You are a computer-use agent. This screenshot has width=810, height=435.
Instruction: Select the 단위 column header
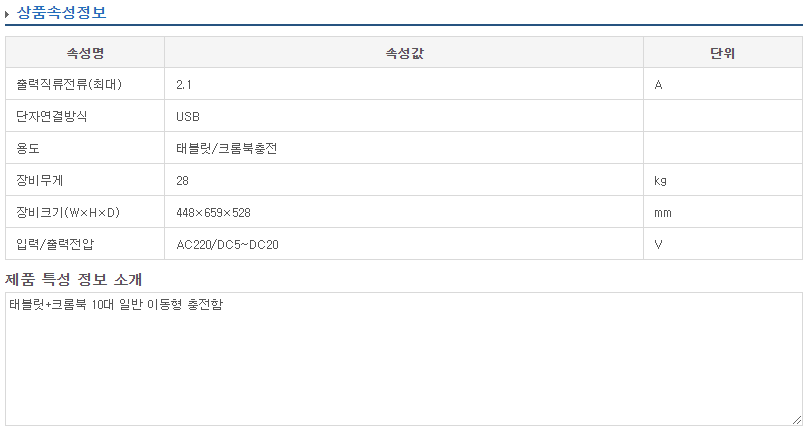(723, 52)
